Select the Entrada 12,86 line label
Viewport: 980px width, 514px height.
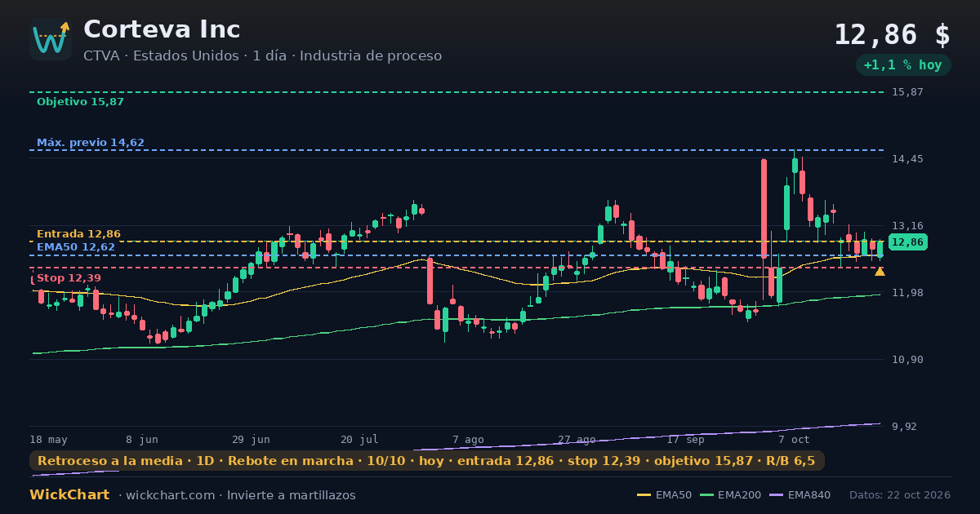(x=78, y=234)
